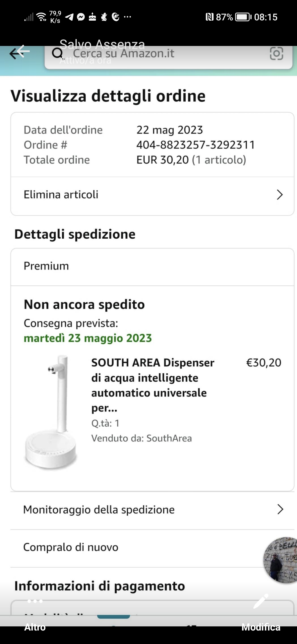Tap the three-dots Altro icon
The height and width of the screenshot is (644, 297).
click(35, 601)
